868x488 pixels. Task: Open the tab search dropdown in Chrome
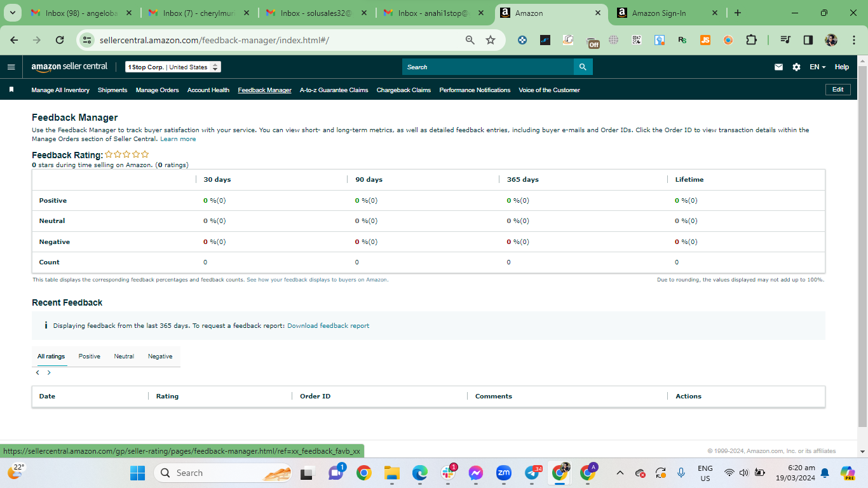(12, 13)
